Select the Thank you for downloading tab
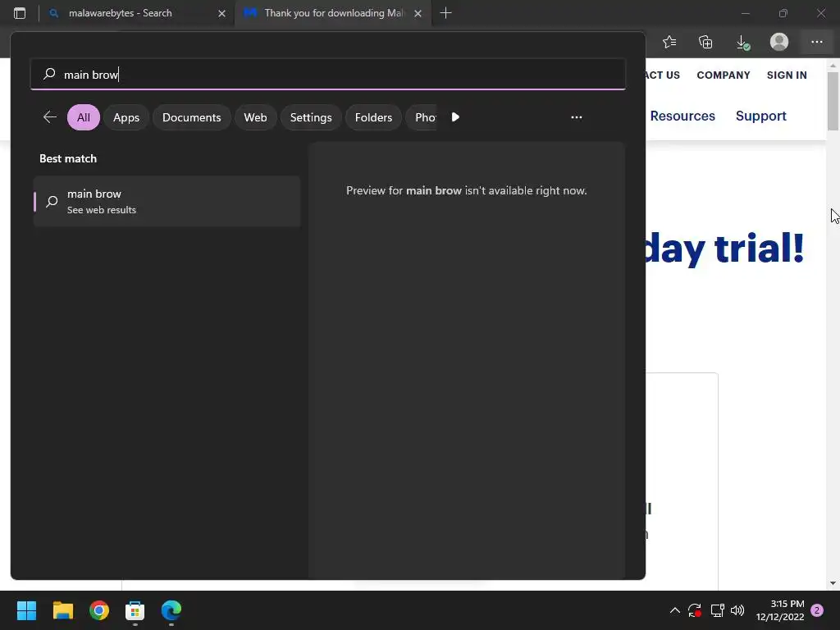This screenshot has width=840, height=630. (332, 13)
